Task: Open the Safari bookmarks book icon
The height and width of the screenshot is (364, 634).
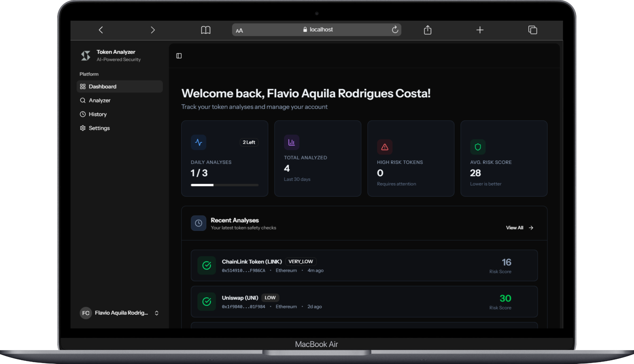Action: click(x=206, y=30)
